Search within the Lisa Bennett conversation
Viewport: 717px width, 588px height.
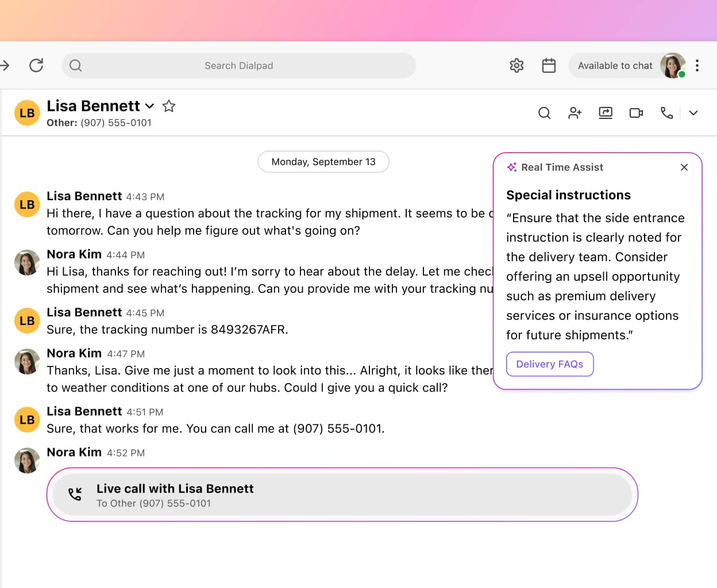click(544, 113)
